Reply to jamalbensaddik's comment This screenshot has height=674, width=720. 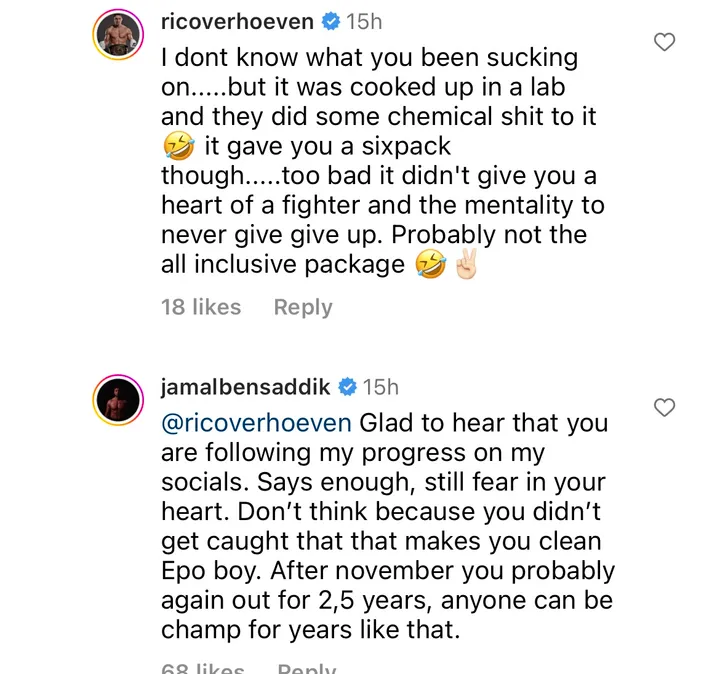pyautogui.click(x=306, y=668)
